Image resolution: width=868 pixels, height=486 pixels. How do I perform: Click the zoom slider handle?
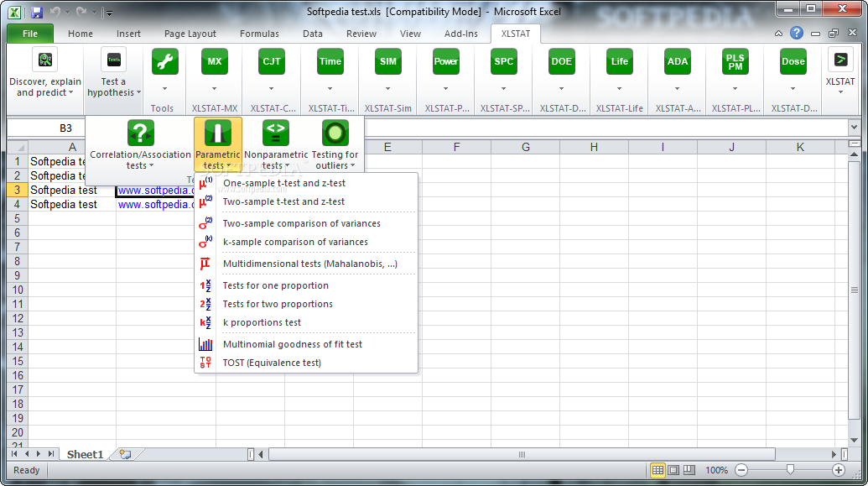click(790, 470)
